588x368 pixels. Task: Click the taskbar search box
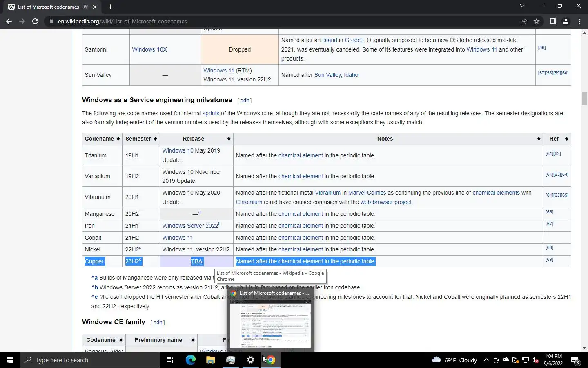click(x=90, y=360)
